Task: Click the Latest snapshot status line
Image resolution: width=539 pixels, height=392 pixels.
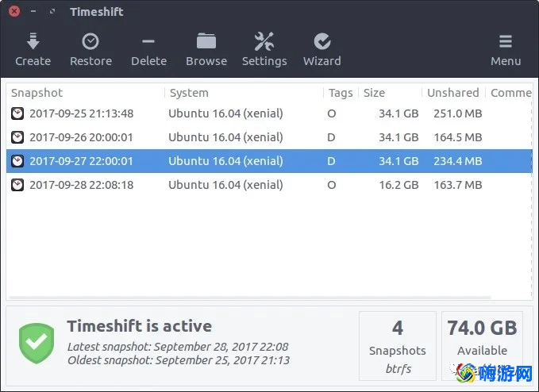Action: (178, 347)
